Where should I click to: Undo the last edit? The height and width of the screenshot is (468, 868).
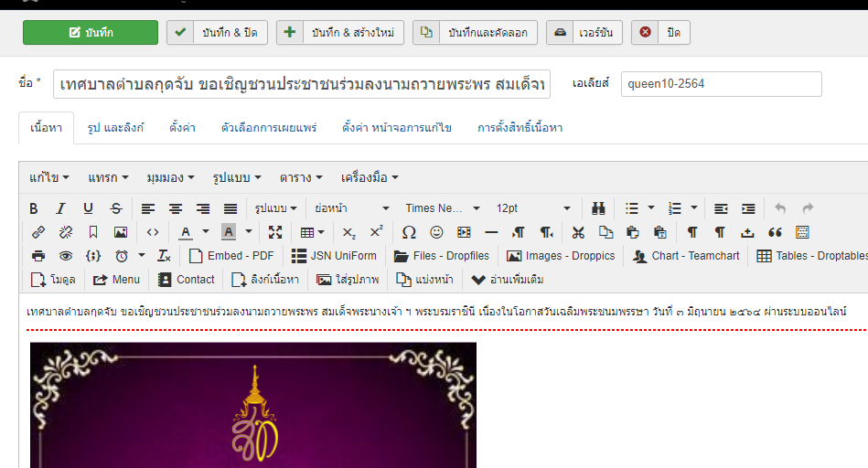pos(780,208)
